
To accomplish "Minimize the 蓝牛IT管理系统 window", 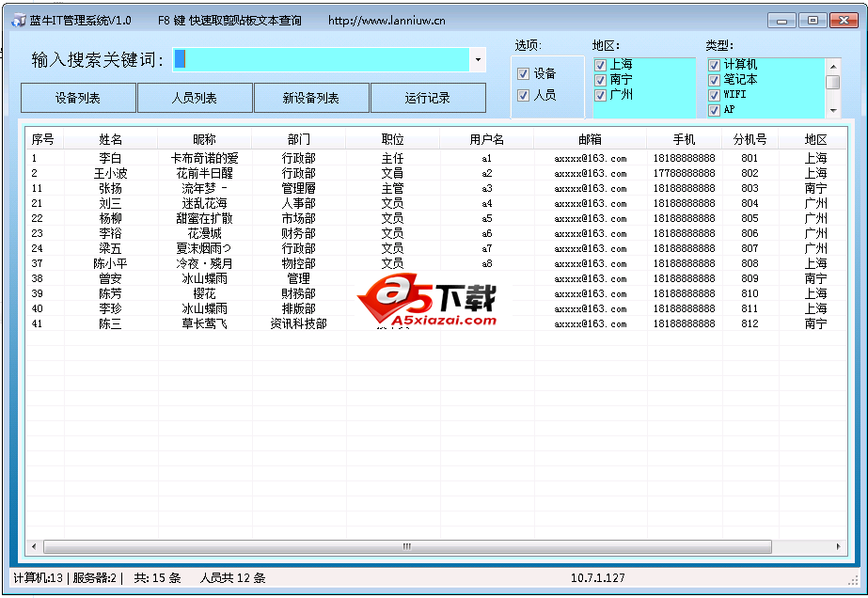I will (781, 21).
